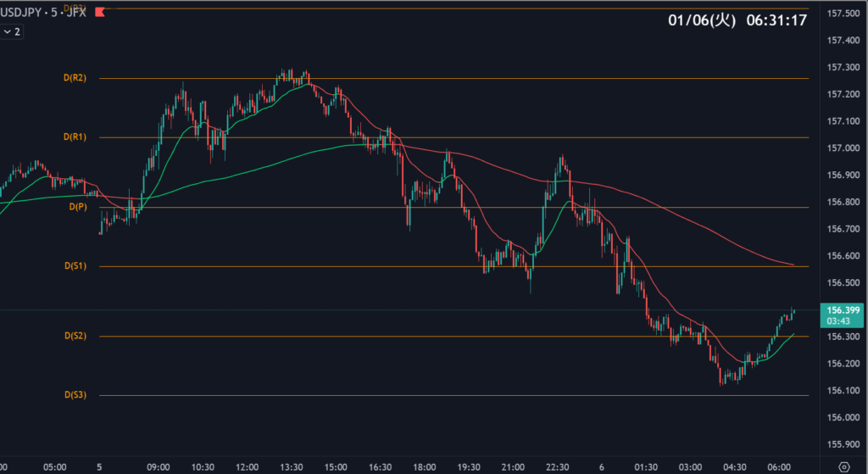Click the 09:00 time axis label

click(x=158, y=466)
